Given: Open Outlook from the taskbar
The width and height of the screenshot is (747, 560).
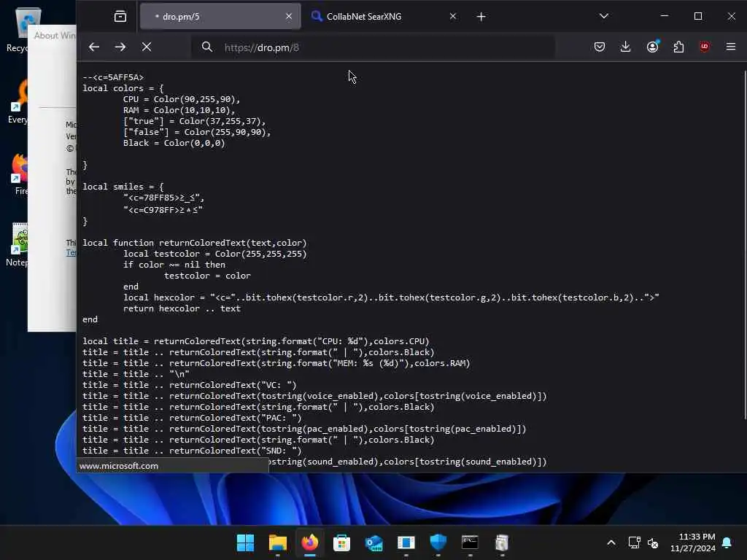Looking at the screenshot, I should pos(374,542).
